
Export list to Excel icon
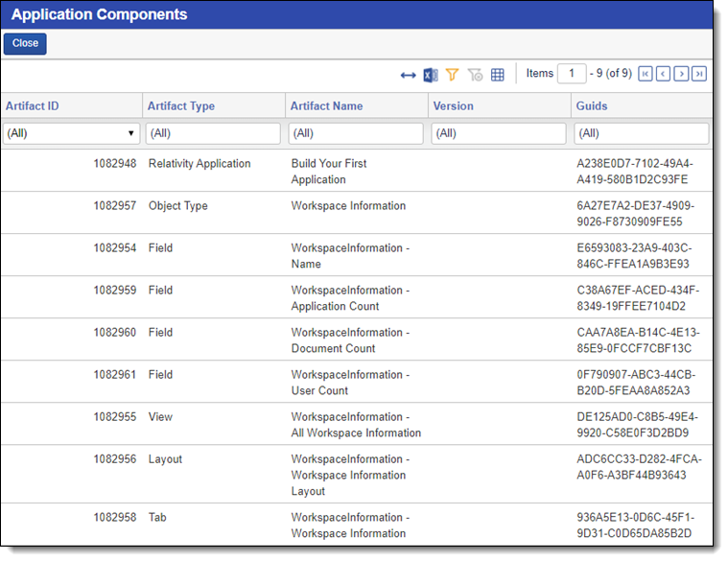tap(431, 75)
